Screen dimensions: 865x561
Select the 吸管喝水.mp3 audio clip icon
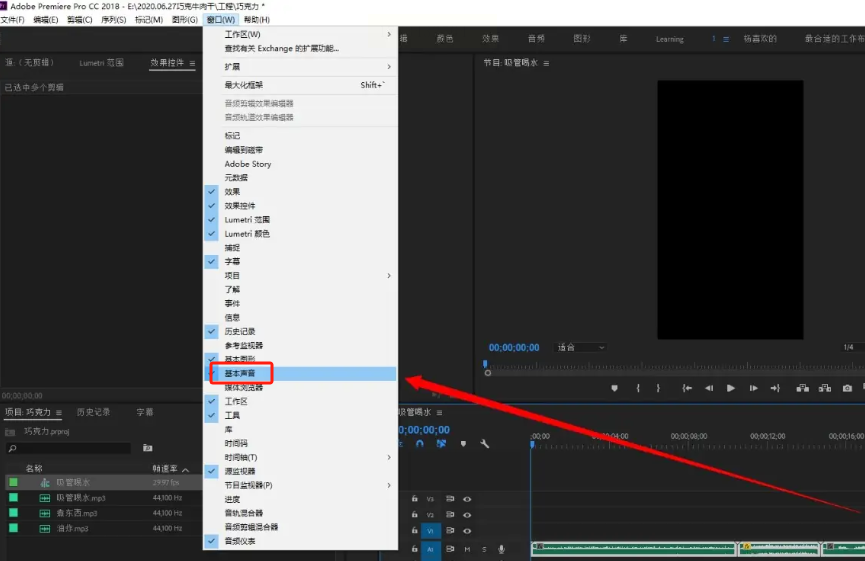45,498
